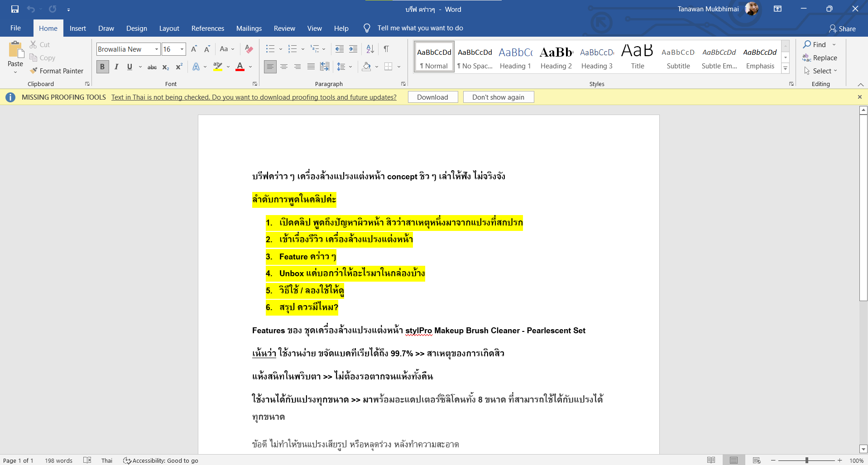This screenshot has height=465, width=868.
Task: Toggle left text alignment
Action: click(x=270, y=67)
